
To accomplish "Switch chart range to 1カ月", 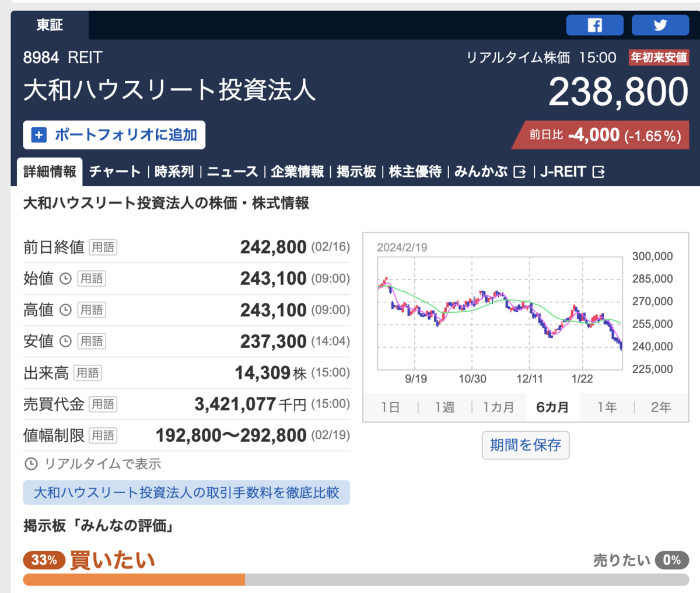I will click(499, 407).
